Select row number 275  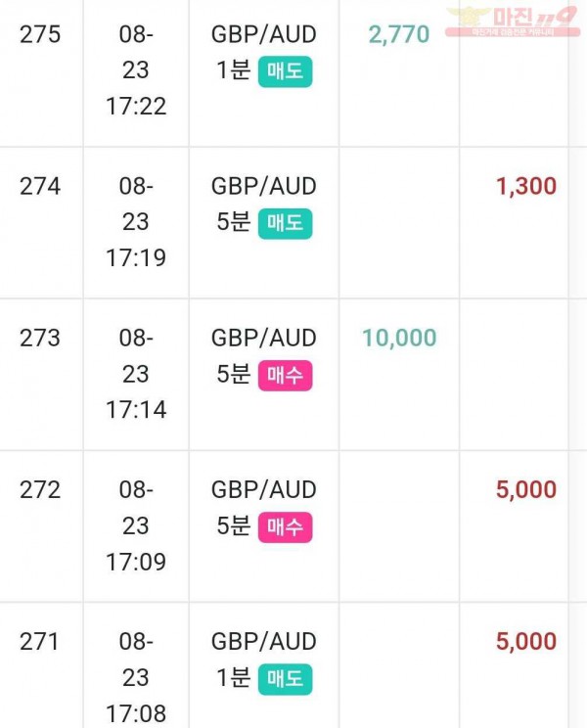40,34
